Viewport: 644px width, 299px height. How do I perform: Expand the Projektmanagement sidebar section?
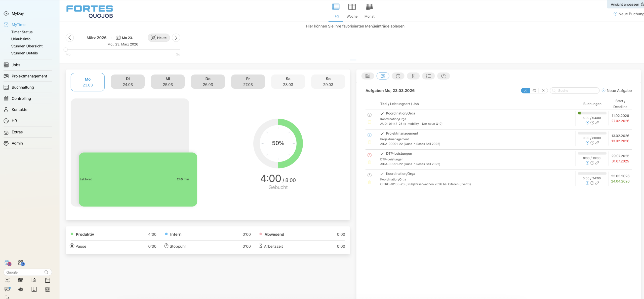pyautogui.click(x=29, y=76)
